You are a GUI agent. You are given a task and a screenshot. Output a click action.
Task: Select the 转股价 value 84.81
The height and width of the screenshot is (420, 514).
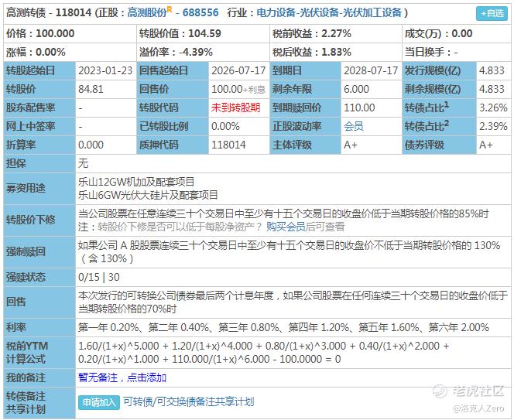pyautogui.click(x=91, y=89)
